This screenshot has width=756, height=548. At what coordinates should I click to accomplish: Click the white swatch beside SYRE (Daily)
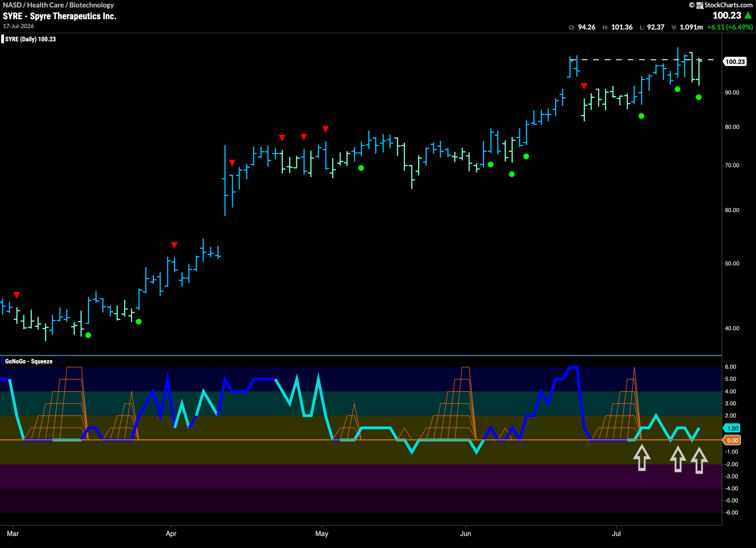pos(3,39)
